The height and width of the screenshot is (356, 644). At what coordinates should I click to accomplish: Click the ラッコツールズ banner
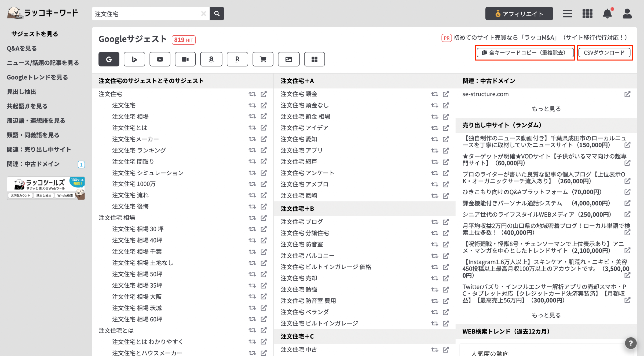(46, 188)
